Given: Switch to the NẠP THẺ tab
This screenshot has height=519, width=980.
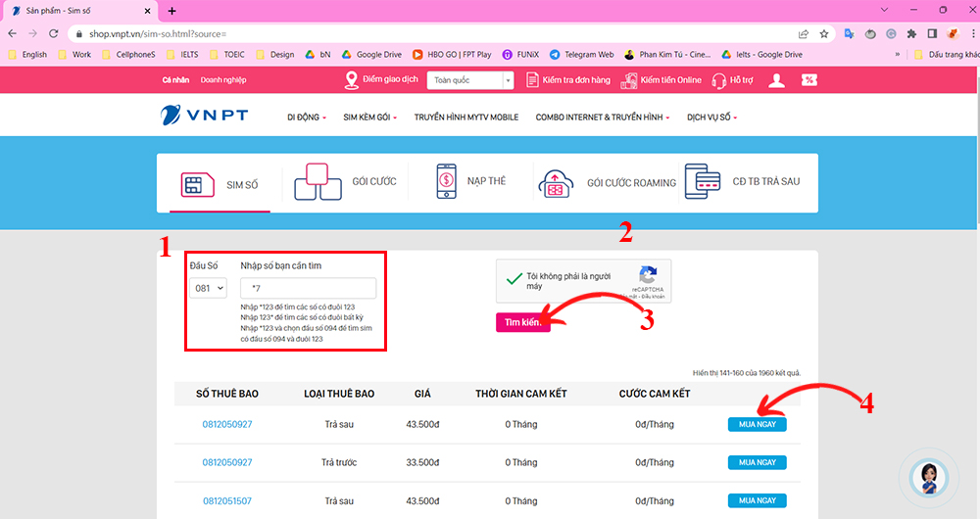Looking at the screenshot, I should pyautogui.click(x=470, y=181).
